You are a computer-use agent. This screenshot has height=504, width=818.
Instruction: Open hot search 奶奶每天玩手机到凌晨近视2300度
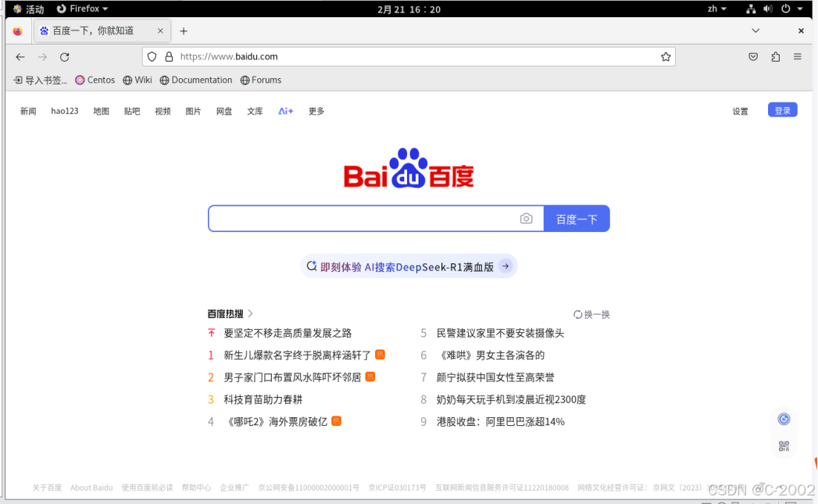511,399
